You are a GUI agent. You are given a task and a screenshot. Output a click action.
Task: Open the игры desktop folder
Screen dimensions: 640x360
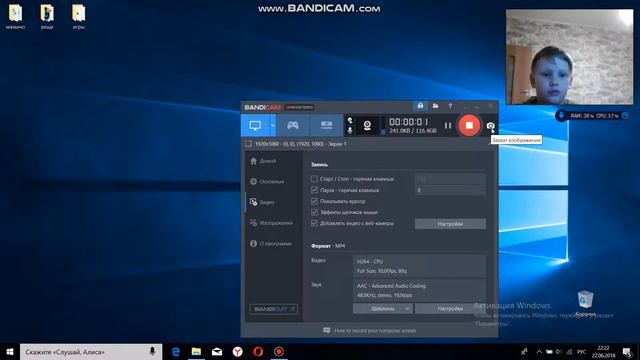(x=78, y=17)
